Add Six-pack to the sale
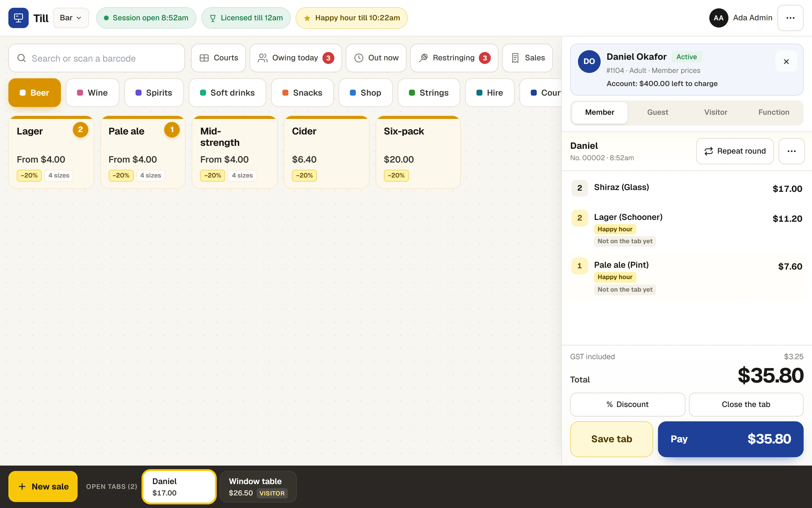 tap(418, 152)
